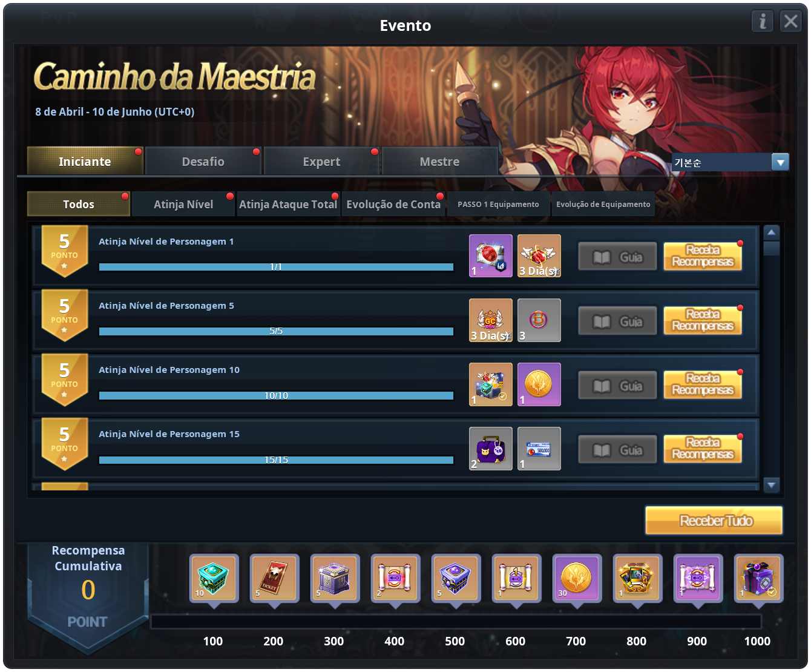Click the 500-point purple gem chest icon
811x672 pixels.
click(455, 578)
